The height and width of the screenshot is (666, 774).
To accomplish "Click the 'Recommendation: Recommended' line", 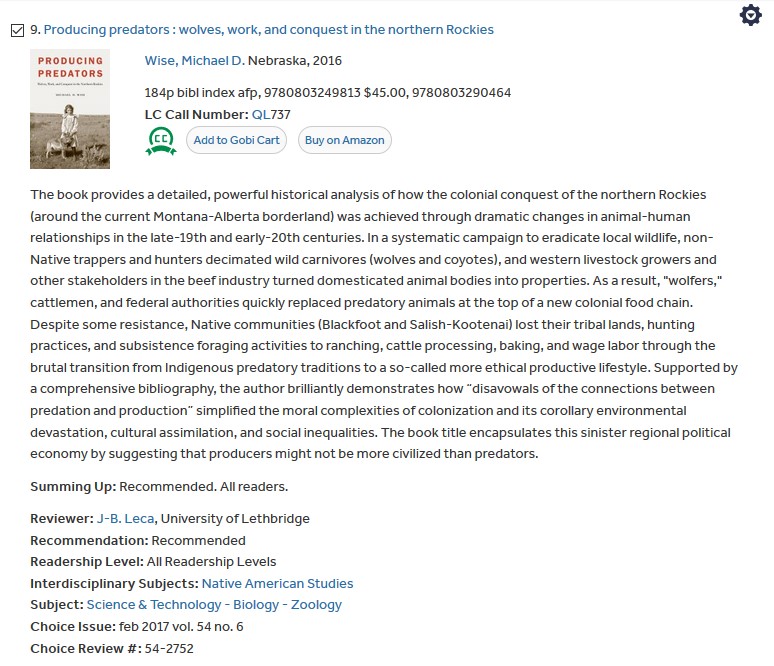I will (x=137, y=540).
